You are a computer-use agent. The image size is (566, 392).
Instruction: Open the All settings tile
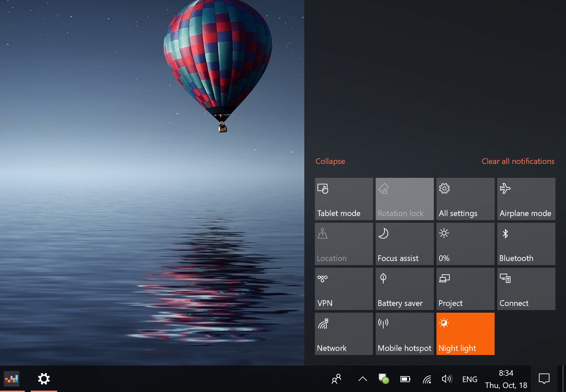(x=465, y=199)
